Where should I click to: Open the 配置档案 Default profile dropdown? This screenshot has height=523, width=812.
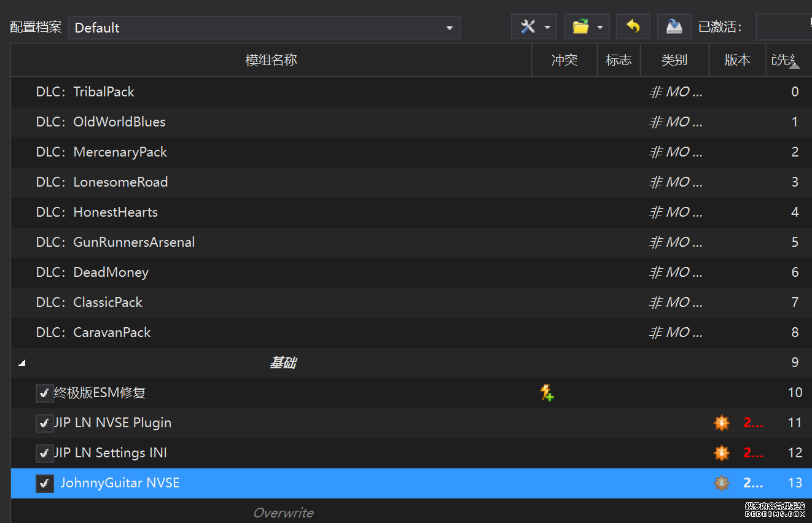(x=264, y=28)
